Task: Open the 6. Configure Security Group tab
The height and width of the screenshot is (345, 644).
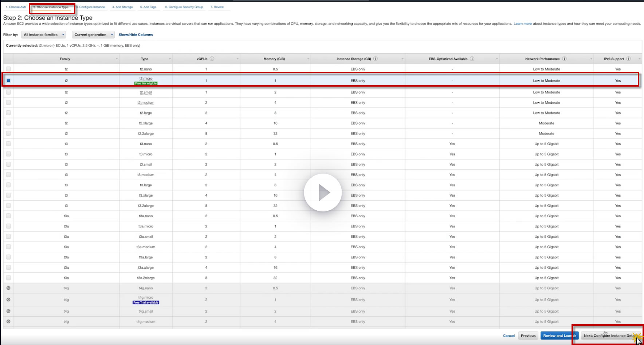Action: 184,7
